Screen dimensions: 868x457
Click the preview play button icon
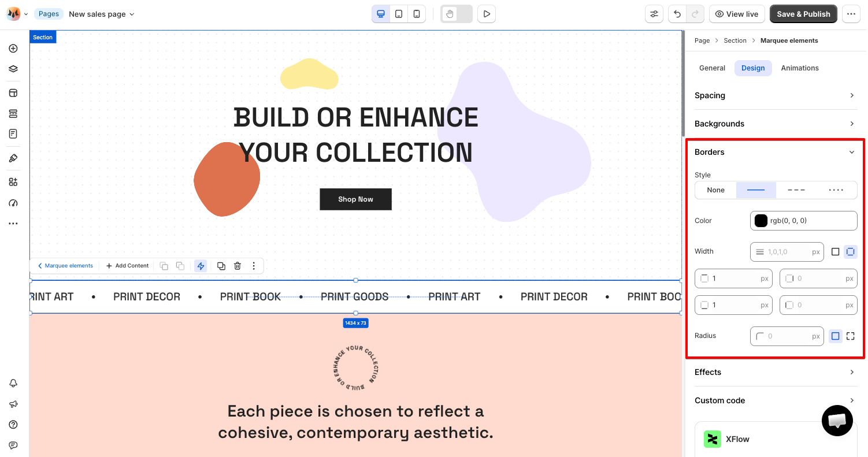pos(487,14)
